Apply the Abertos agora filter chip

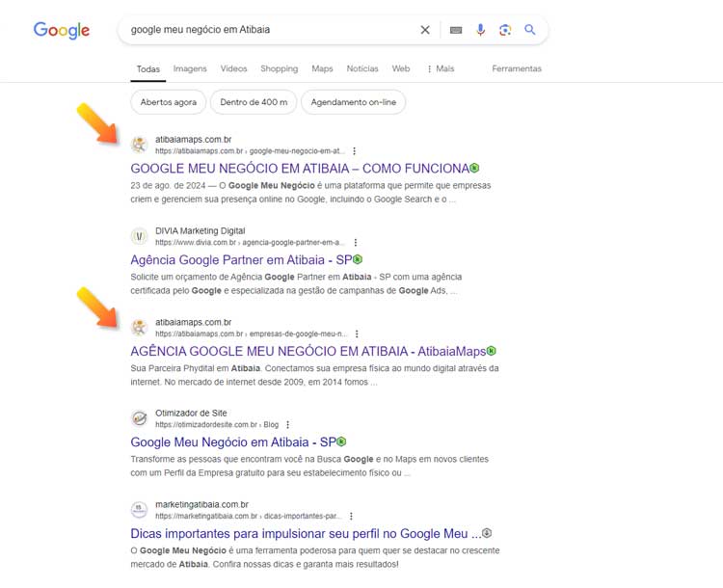click(x=169, y=102)
